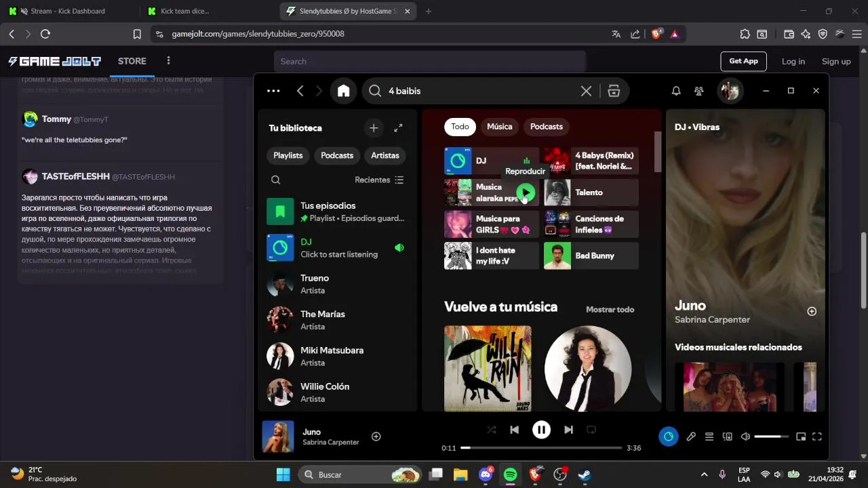Show hidden system tray icons
This screenshot has width=868, height=488.
[704, 474]
